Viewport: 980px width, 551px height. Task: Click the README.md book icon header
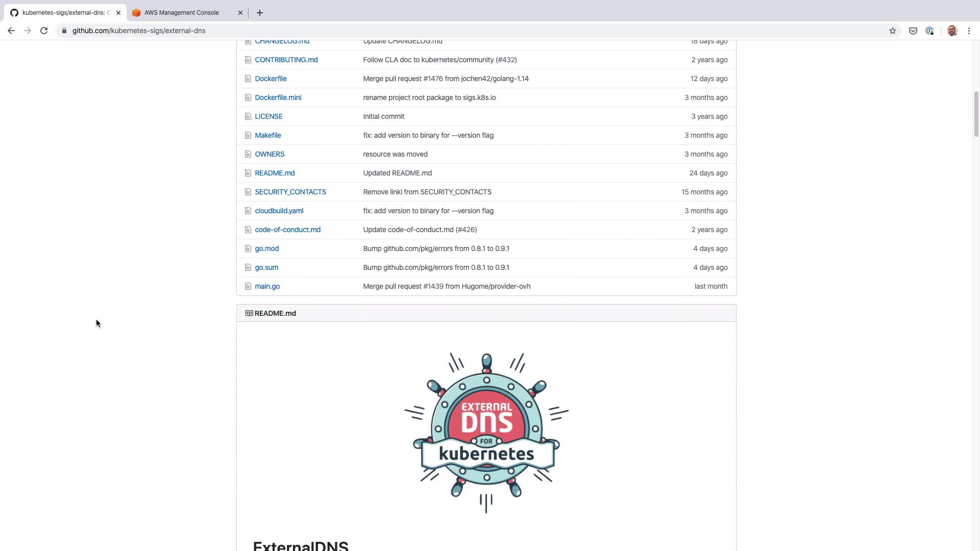(x=249, y=313)
